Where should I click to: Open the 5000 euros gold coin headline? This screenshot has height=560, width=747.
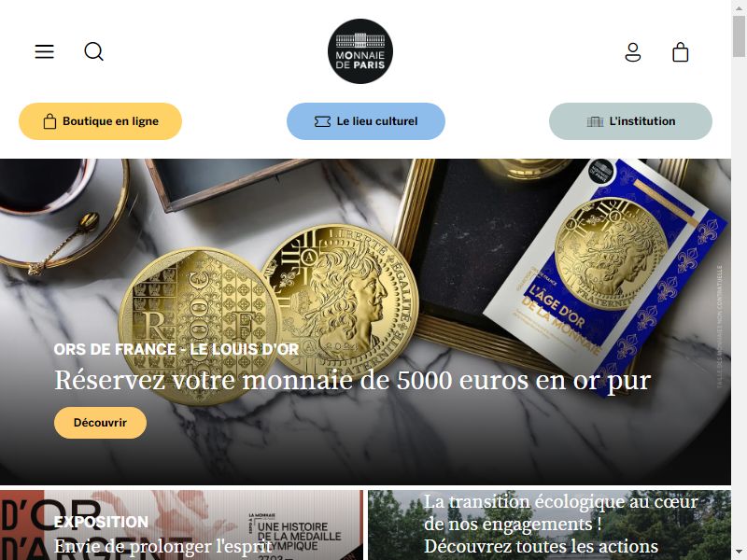tap(353, 381)
